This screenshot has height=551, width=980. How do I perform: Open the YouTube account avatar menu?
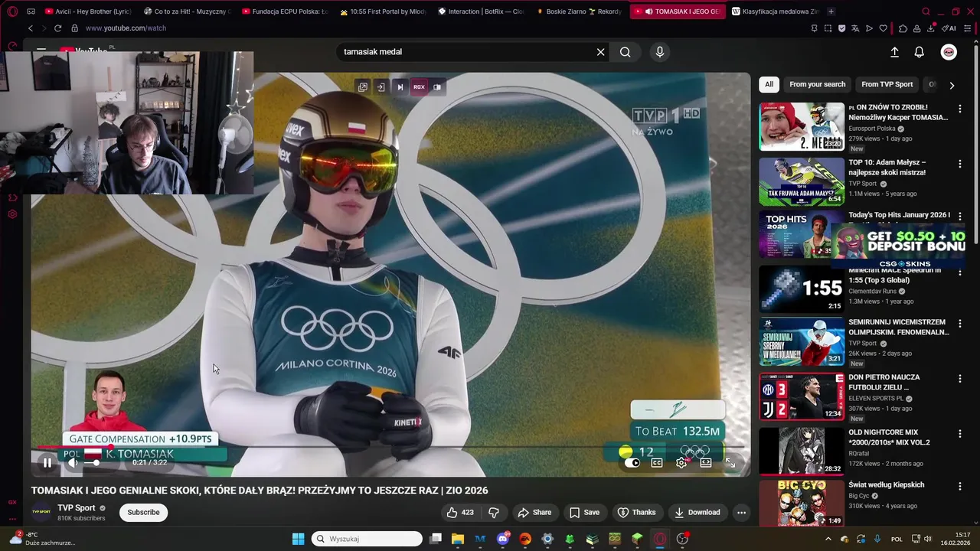(x=949, y=52)
